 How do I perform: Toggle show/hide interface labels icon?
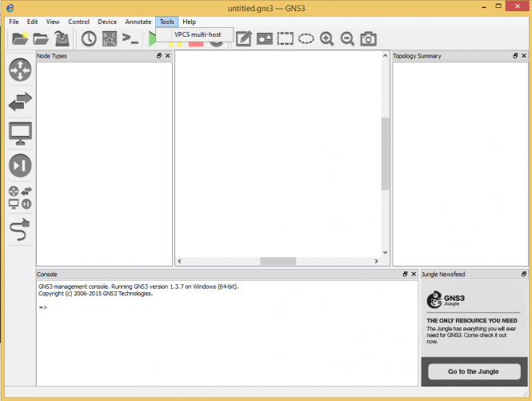click(x=110, y=38)
